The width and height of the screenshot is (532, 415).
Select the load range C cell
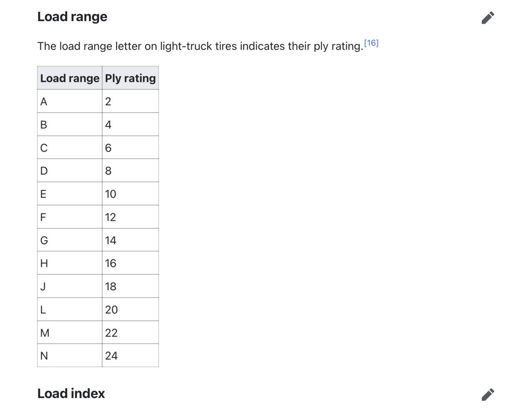point(70,148)
